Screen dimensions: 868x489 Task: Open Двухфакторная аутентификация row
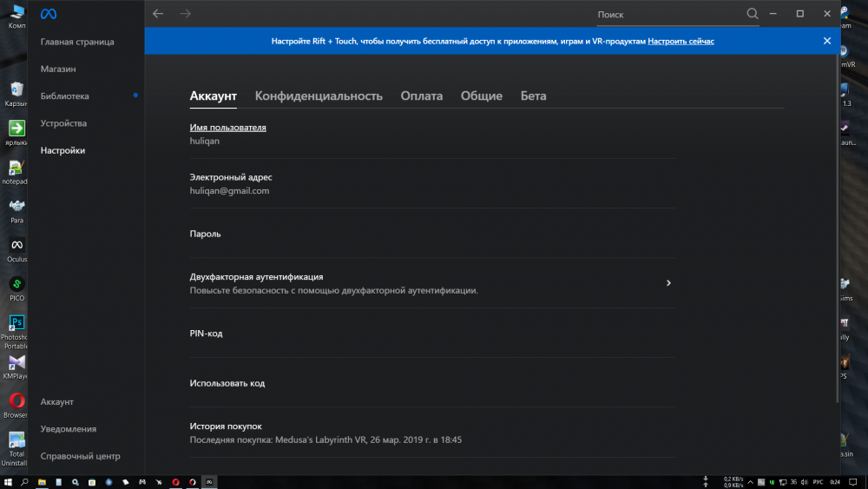[432, 283]
